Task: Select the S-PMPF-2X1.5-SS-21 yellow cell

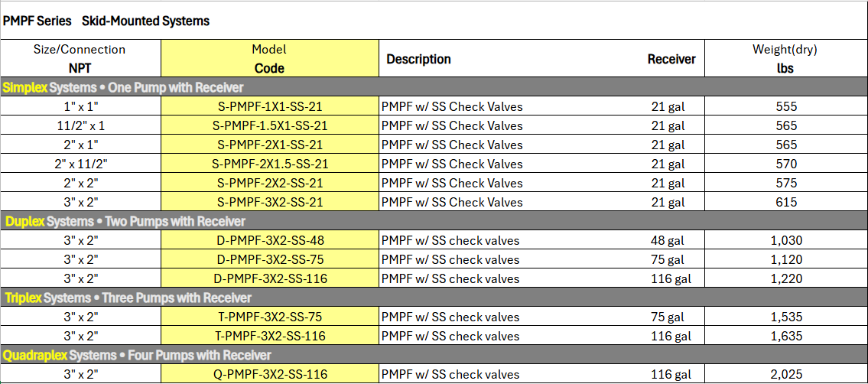Action: click(x=269, y=164)
